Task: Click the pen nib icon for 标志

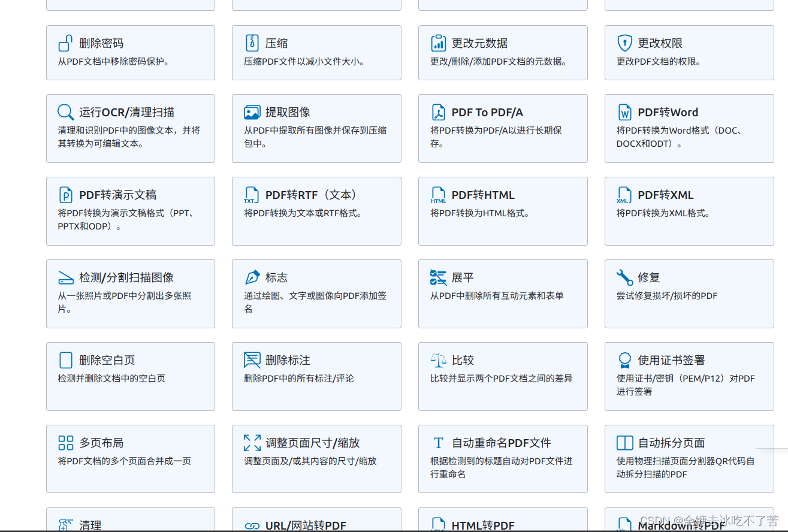Action: tap(252, 277)
